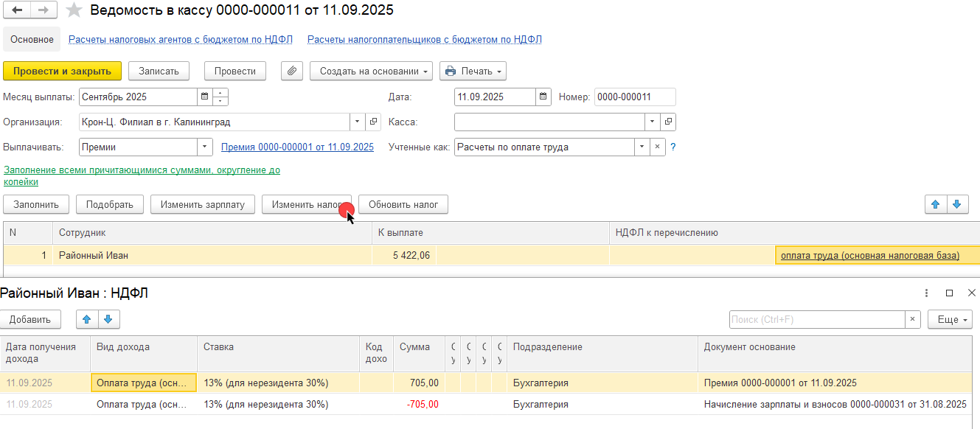
Task: Click the Вид дохода column header
Action: [144, 353]
